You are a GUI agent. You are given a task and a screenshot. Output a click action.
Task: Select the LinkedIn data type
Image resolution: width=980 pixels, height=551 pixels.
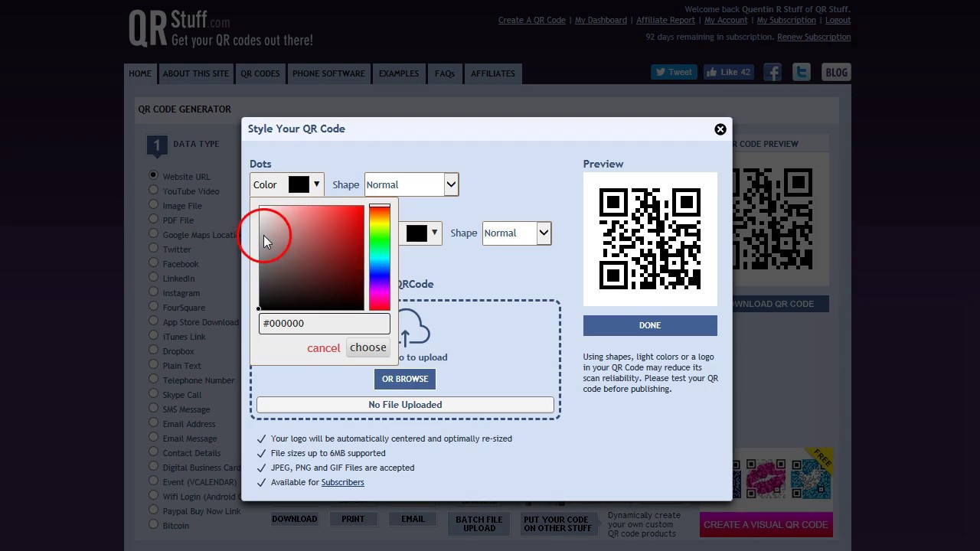153,277
